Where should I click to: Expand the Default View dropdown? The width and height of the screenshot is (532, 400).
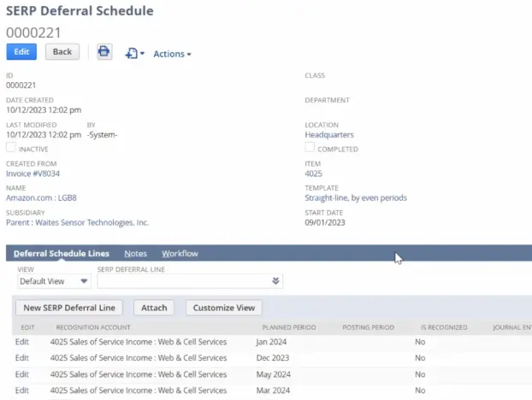(54, 281)
